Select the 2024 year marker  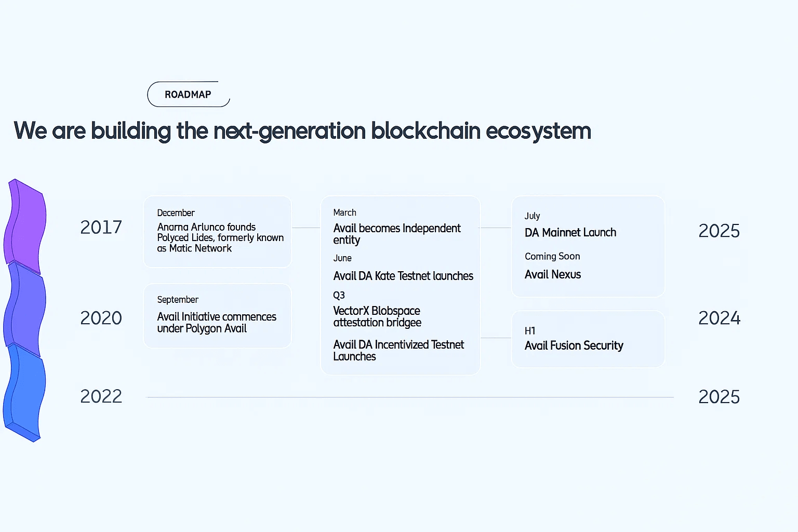719,318
